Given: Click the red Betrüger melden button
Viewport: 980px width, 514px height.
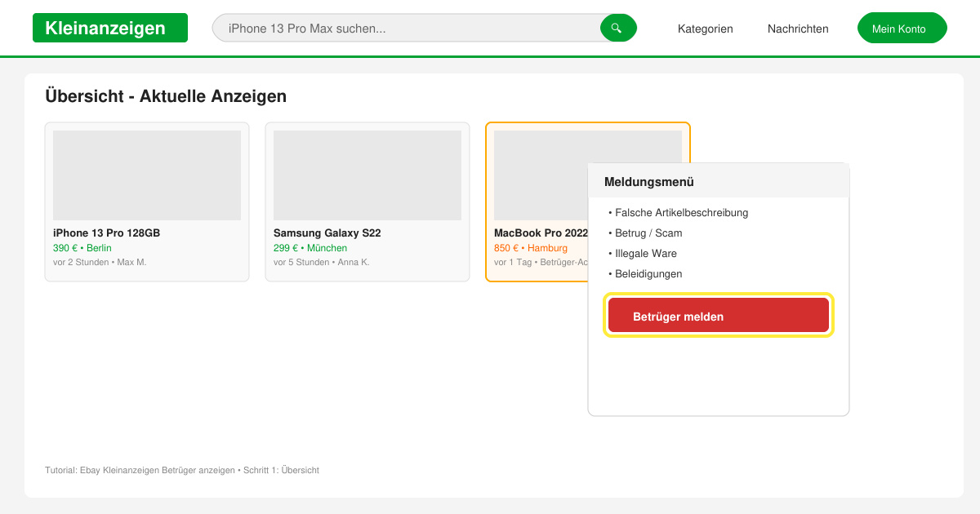Looking at the screenshot, I should point(719,316).
